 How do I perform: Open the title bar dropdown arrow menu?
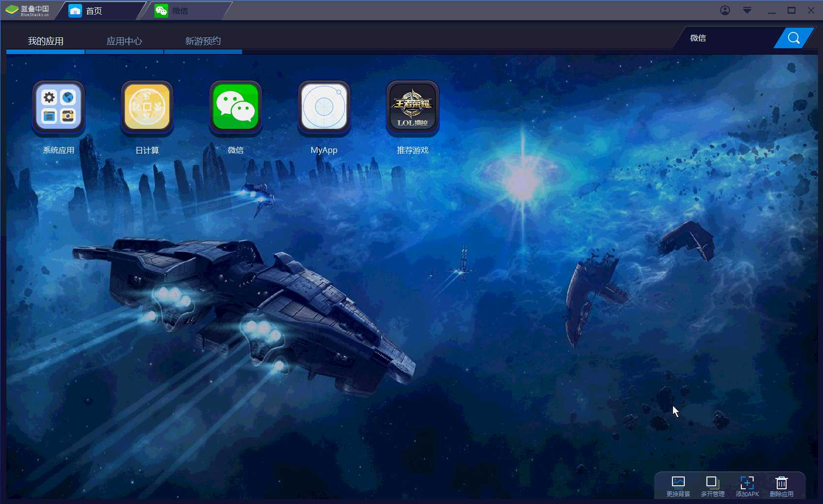(747, 10)
